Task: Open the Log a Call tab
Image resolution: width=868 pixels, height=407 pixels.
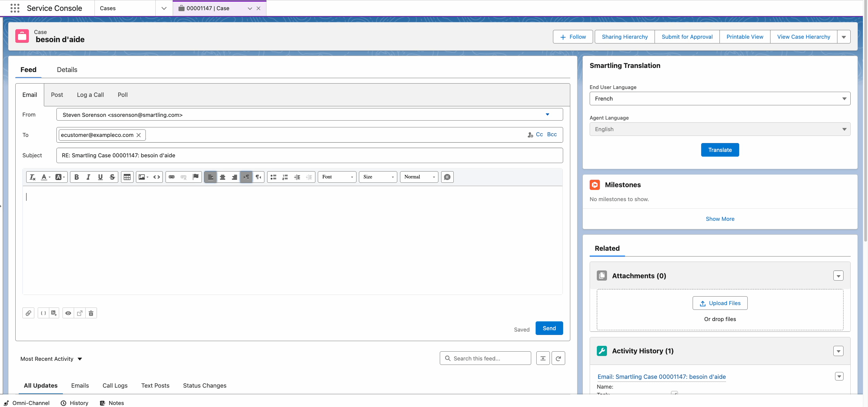Action: 90,95
